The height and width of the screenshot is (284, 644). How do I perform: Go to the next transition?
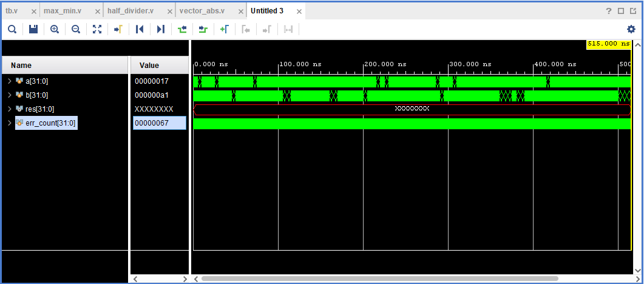tap(203, 29)
